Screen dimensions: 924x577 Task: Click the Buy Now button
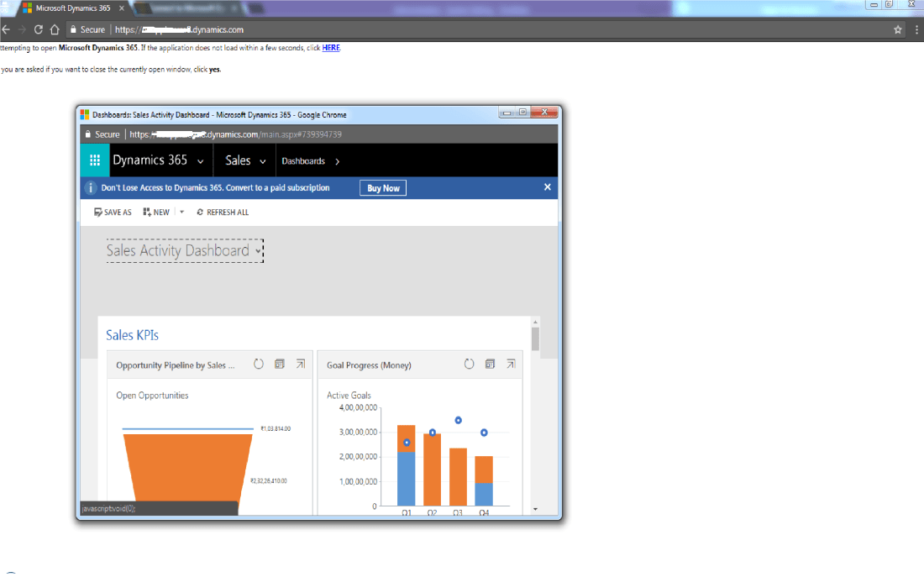tap(383, 188)
